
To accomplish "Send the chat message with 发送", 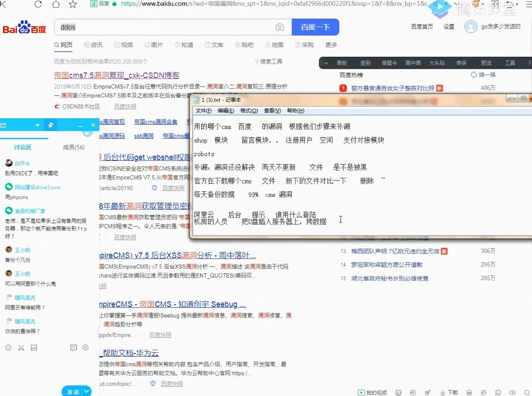I will (x=73, y=392).
